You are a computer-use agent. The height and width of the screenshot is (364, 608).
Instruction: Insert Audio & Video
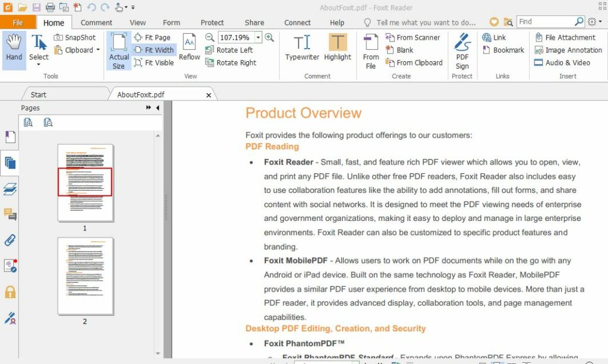562,62
